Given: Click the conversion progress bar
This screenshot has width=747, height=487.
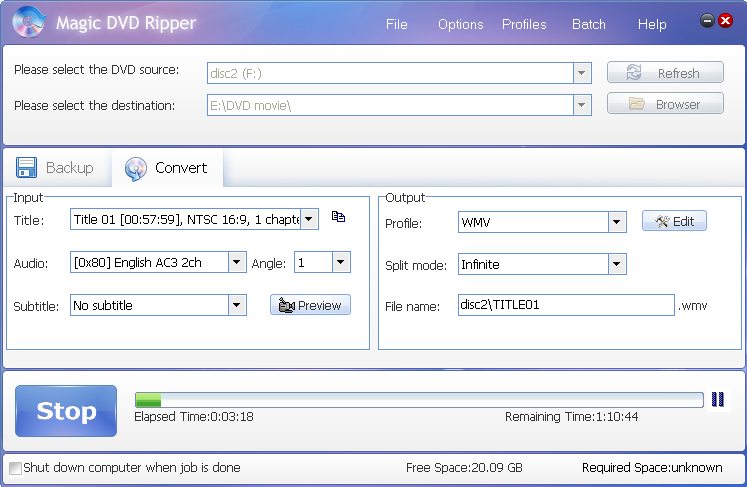Looking at the screenshot, I should pos(419,400).
